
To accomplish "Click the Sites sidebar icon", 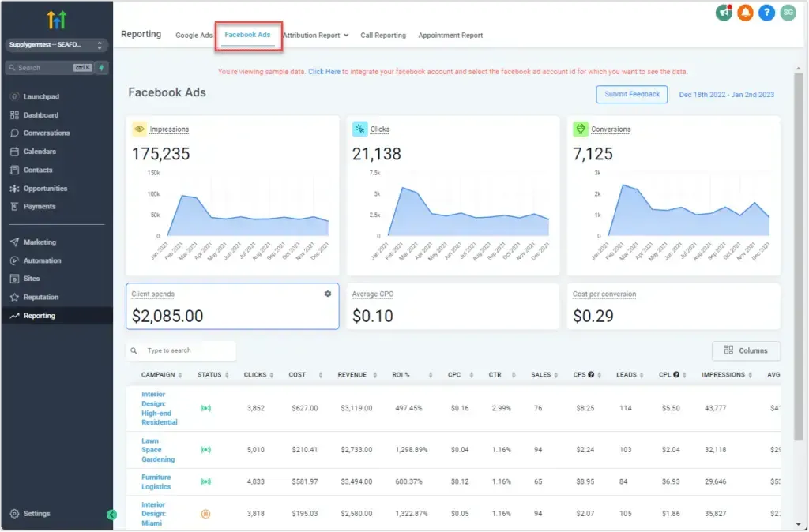I will (14, 279).
